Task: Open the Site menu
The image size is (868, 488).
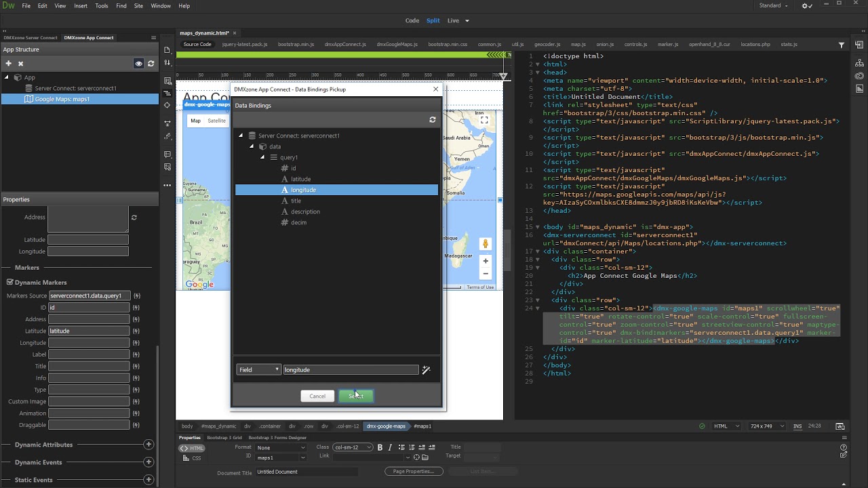Action: pyautogui.click(x=138, y=5)
